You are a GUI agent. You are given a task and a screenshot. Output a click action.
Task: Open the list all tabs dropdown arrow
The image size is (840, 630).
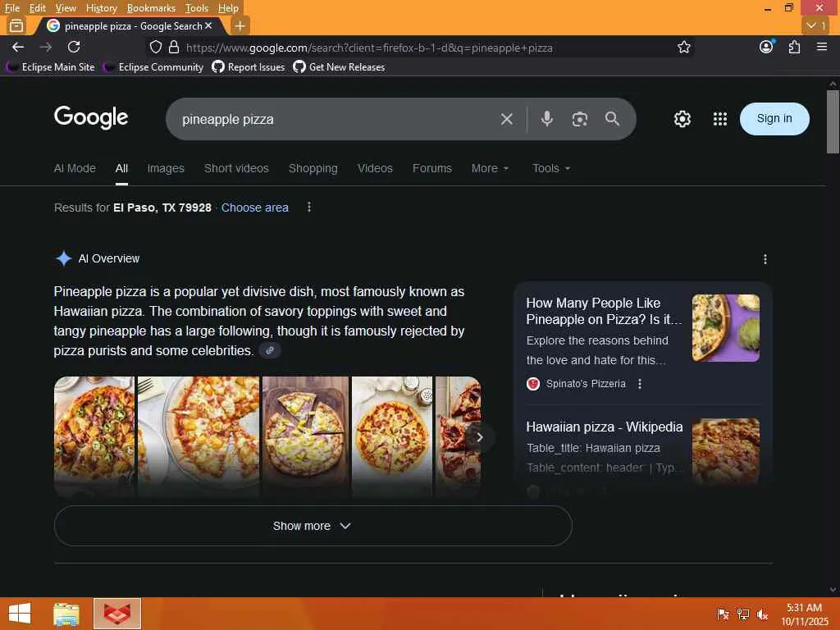point(817,25)
